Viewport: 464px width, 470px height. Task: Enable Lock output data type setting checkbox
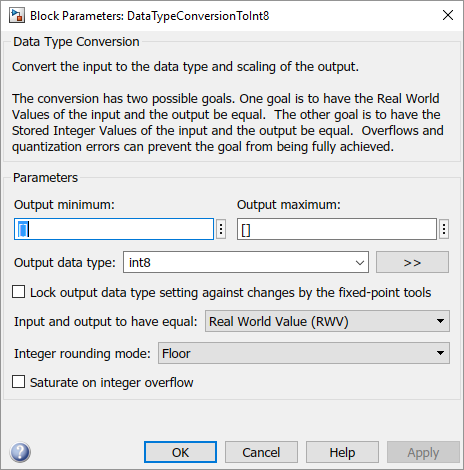point(19,292)
